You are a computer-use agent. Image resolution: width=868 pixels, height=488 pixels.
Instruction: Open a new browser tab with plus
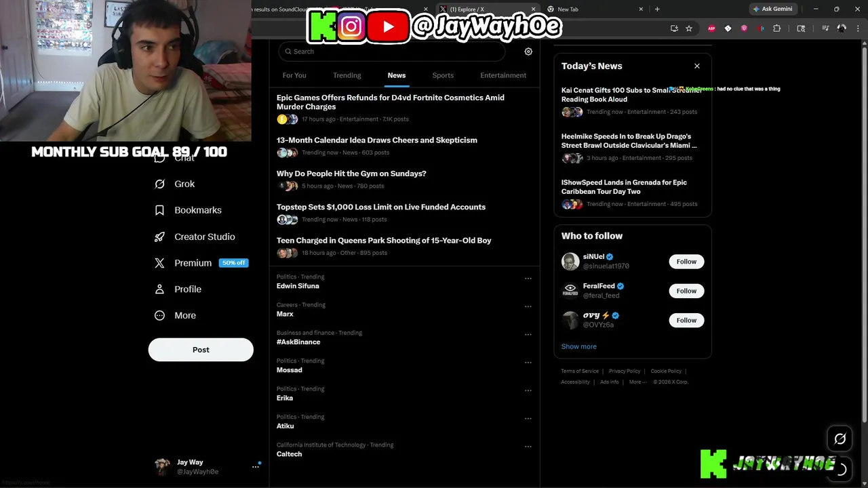pyautogui.click(x=657, y=9)
